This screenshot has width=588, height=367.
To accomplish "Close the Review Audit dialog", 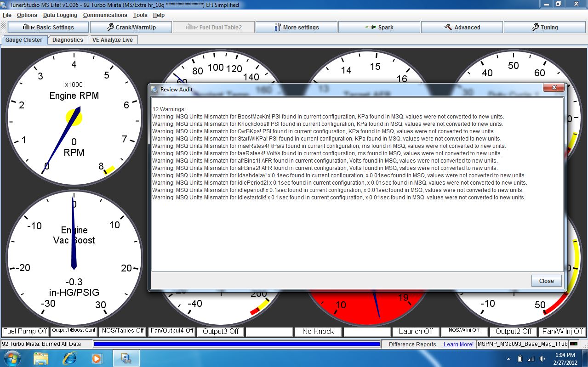I will [546, 281].
